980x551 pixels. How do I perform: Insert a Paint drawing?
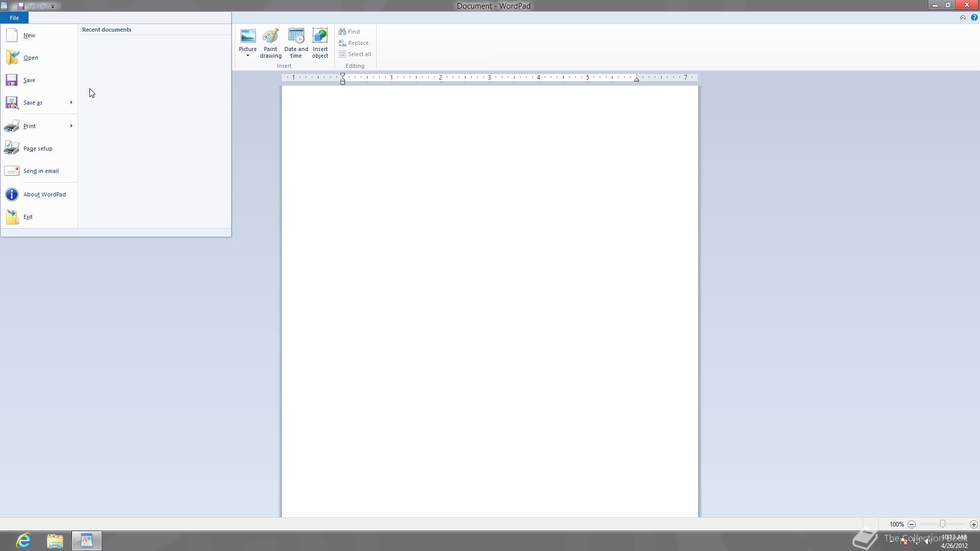(271, 43)
